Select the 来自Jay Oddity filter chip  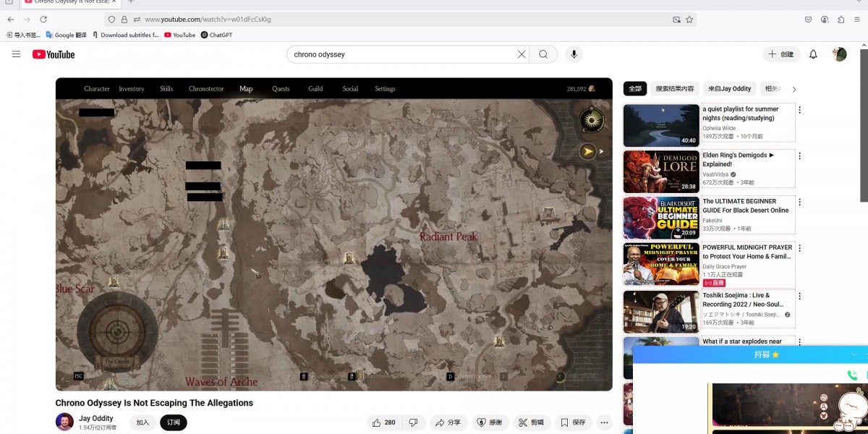[x=730, y=89]
